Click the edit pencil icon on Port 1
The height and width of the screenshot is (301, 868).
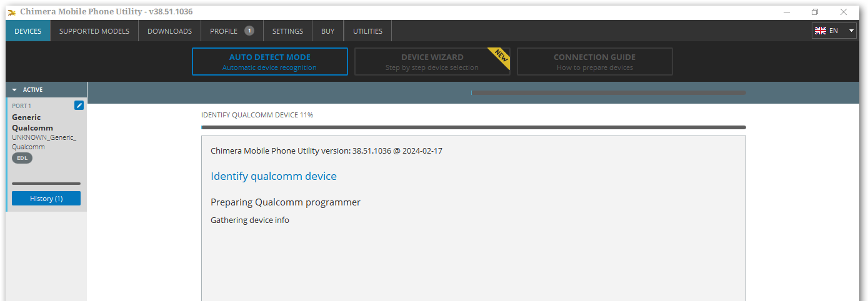point(79,106)
